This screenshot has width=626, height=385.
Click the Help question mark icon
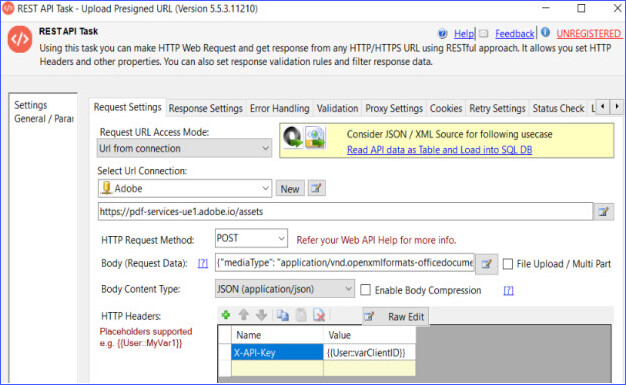pyautogui.click(x=442, y=34)
